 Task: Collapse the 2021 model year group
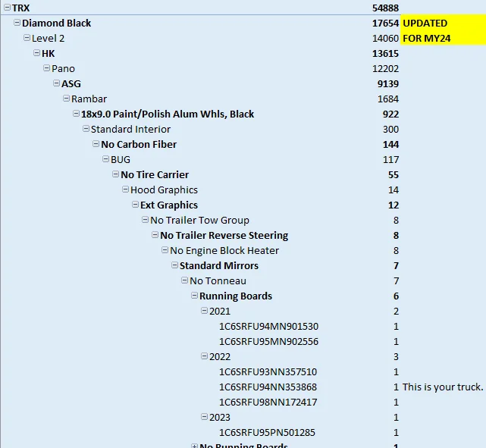coord(205,311)
